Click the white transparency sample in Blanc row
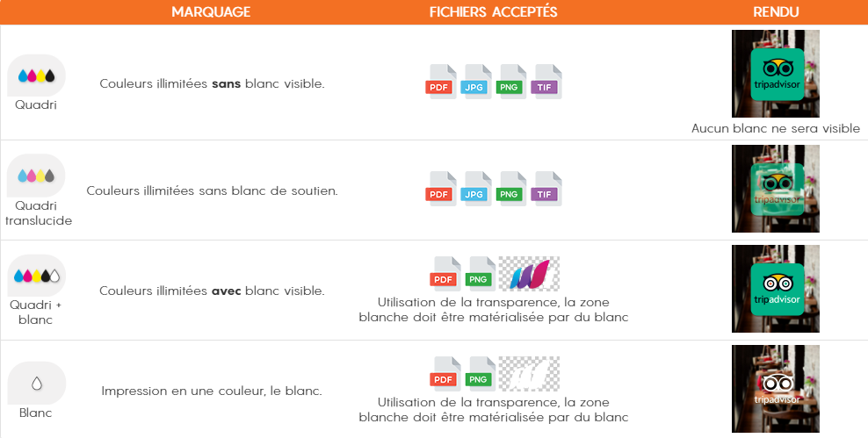The image size is (868, 438). click(529, 374)
